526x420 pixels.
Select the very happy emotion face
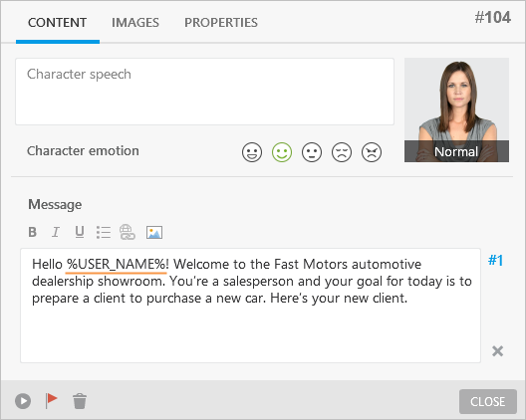(x=252, y=152)
